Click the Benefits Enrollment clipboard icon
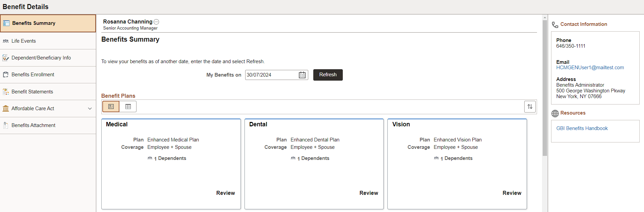Screen dimensions: 644x212 tap(6, 75)
